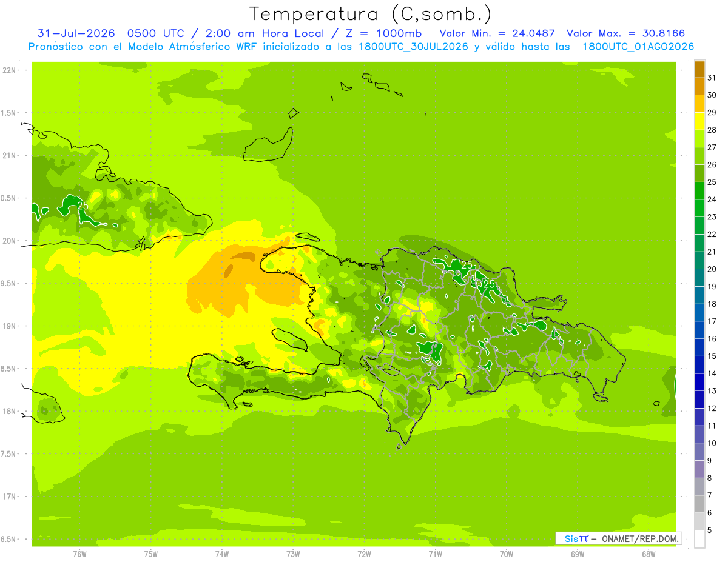Click colorbar scale label "15"

[x=712, y=356]
